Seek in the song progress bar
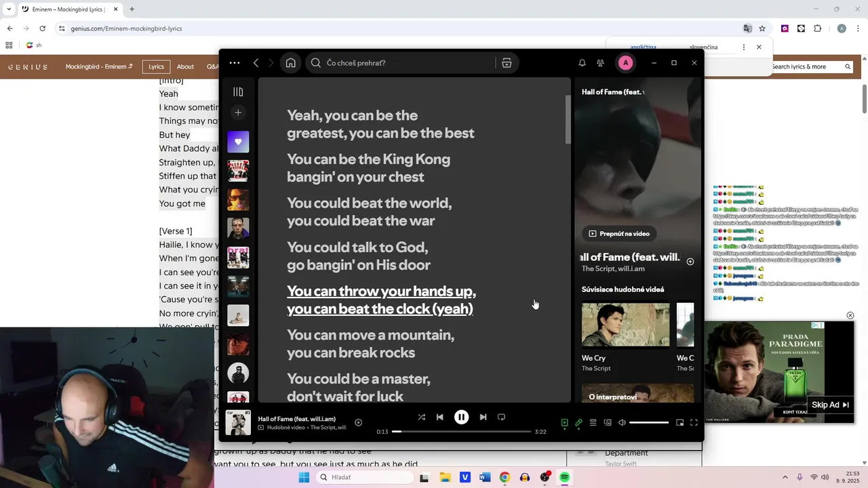 [461, 431]
